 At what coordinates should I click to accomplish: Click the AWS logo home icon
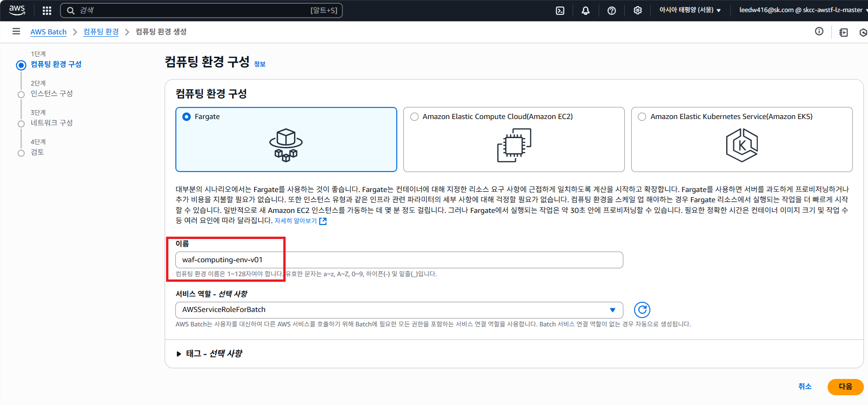click(17, 10)
